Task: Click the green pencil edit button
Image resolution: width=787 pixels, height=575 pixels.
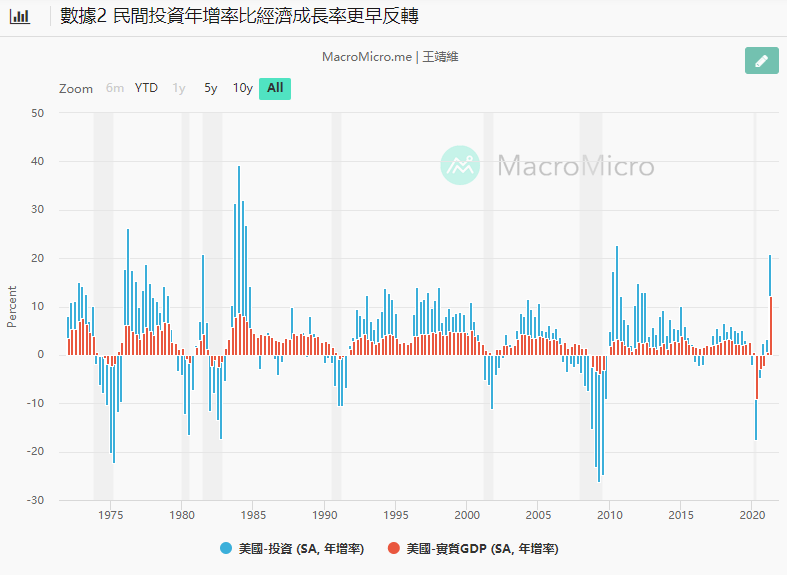Action: coord(761,61)
